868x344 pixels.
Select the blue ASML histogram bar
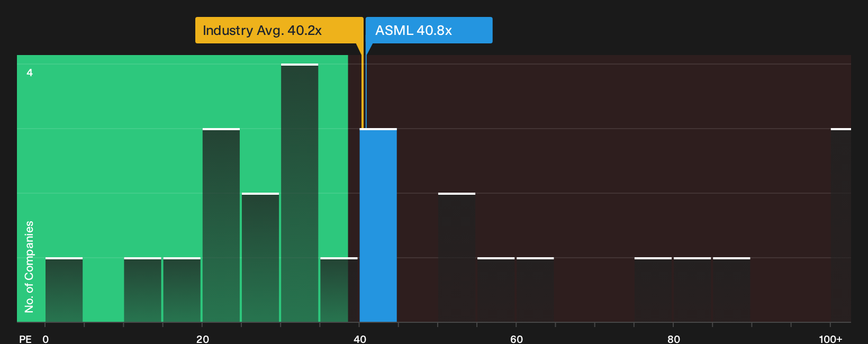[x=378, y=225]
